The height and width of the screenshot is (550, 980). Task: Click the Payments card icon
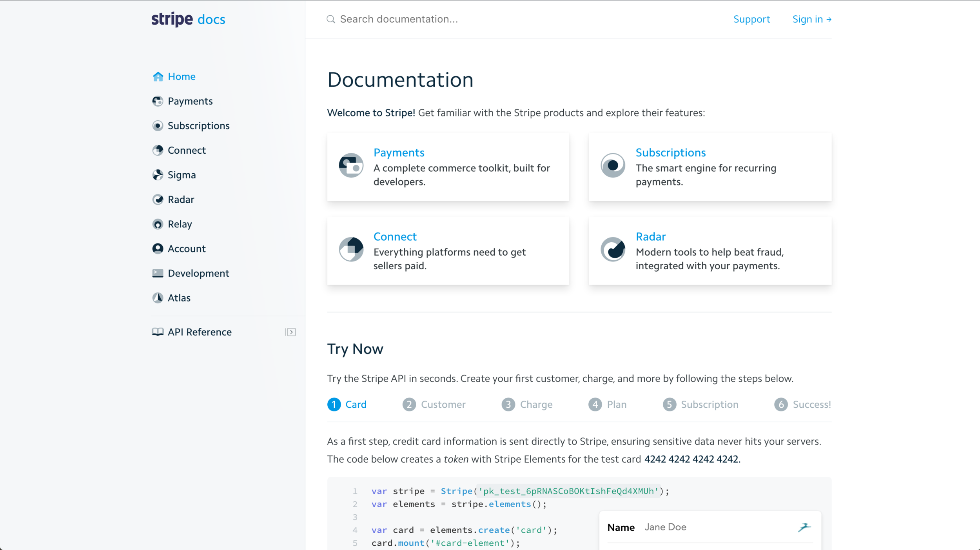click(351, 165)
